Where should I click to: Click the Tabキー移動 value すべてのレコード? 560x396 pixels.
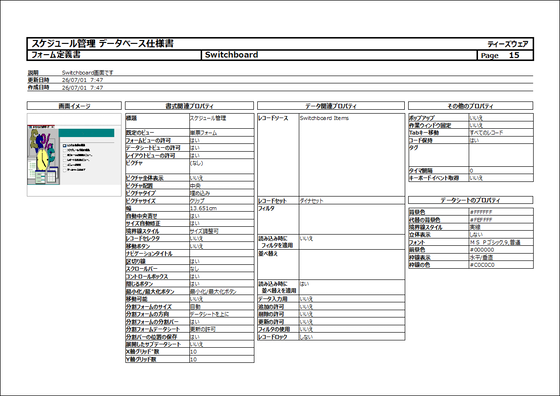[x=486, y=132]
